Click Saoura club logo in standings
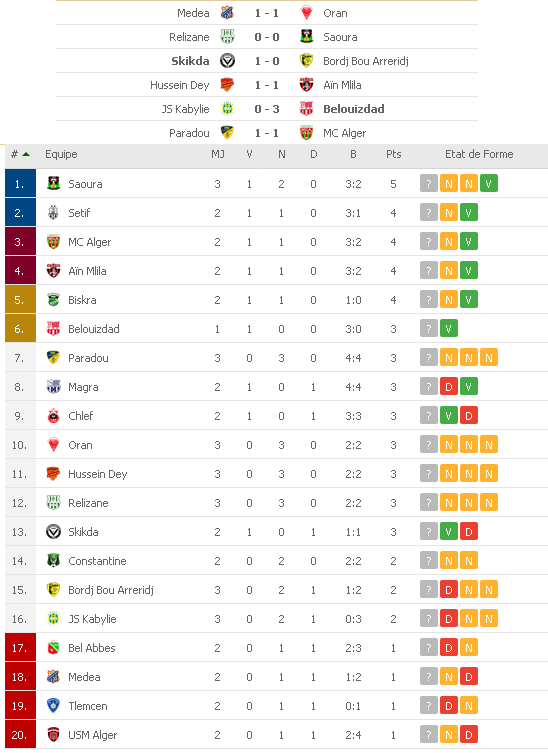 pyautogui.click(x=53, y=183)
